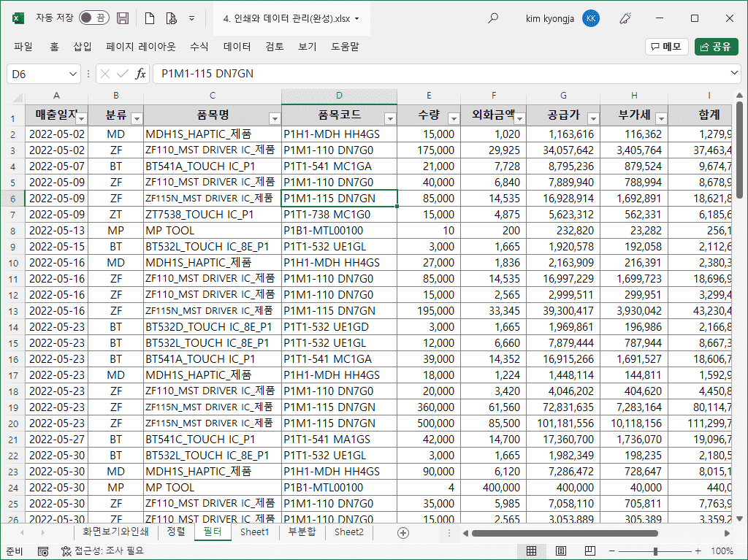The image size is (748, 560).
Task: Click the Enter checkmark formula icon
Action: click(x=123, y=74)
